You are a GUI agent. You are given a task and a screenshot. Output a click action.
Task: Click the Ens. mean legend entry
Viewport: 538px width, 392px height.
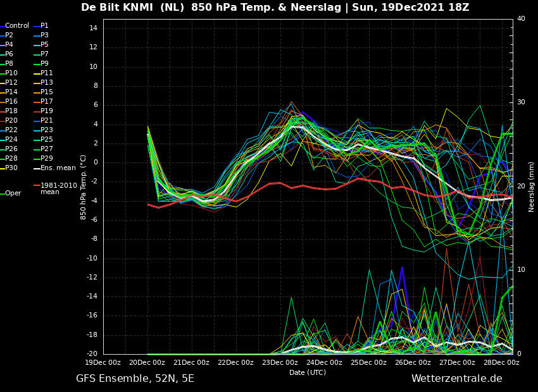pyautogui.click(x=58, y=168)
